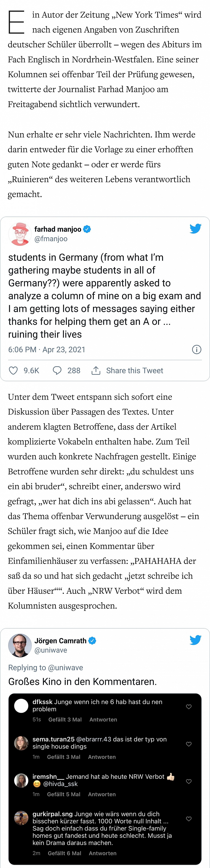The image size is (210, 868).
Task: Like the iremshn__ comment with its heart
Action: 189,781
